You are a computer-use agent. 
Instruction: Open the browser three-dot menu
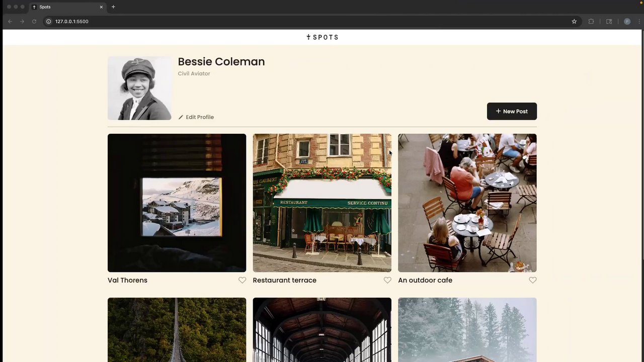(639, 22)
